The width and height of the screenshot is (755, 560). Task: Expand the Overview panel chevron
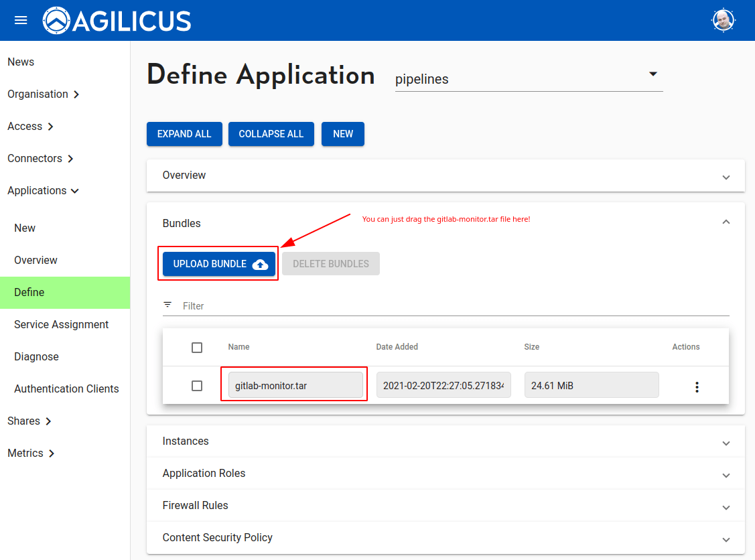click(726, 177)
